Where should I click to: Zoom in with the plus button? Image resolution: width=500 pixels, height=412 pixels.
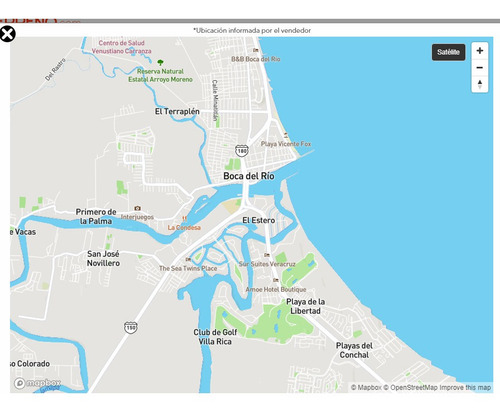pos(480,51)
